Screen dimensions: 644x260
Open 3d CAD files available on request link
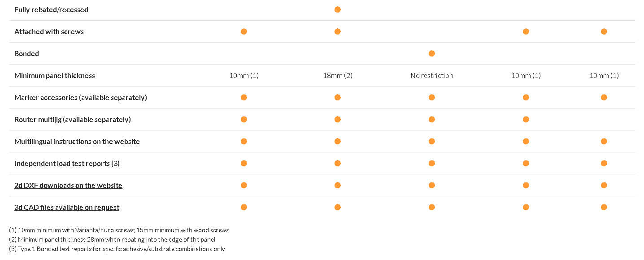(67, 208)
